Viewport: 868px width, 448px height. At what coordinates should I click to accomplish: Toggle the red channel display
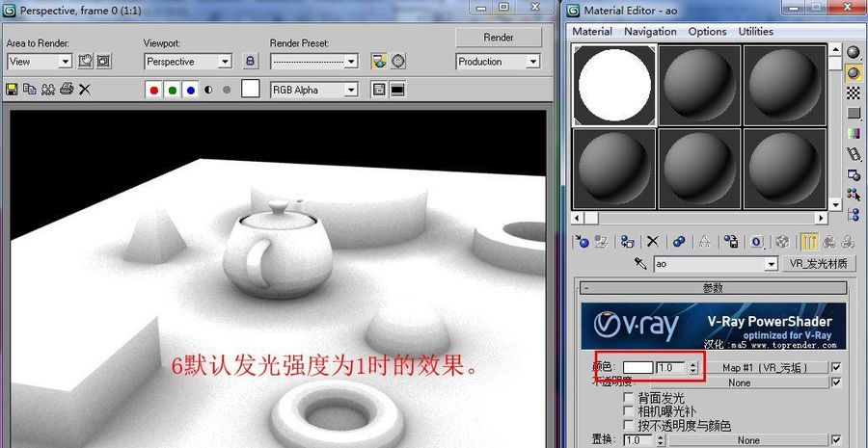pos(154,90)
